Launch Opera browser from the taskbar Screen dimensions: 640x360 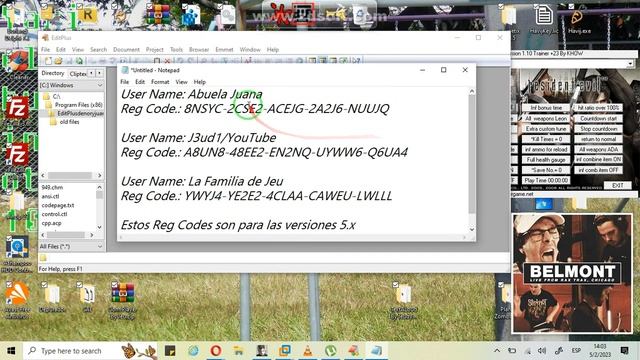point(216,351)
